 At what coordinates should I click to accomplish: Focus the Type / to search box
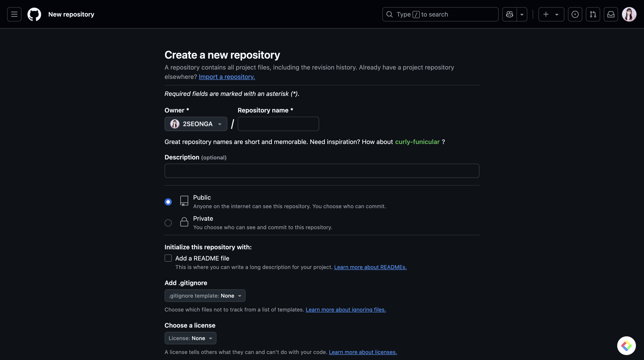(440, 14)
